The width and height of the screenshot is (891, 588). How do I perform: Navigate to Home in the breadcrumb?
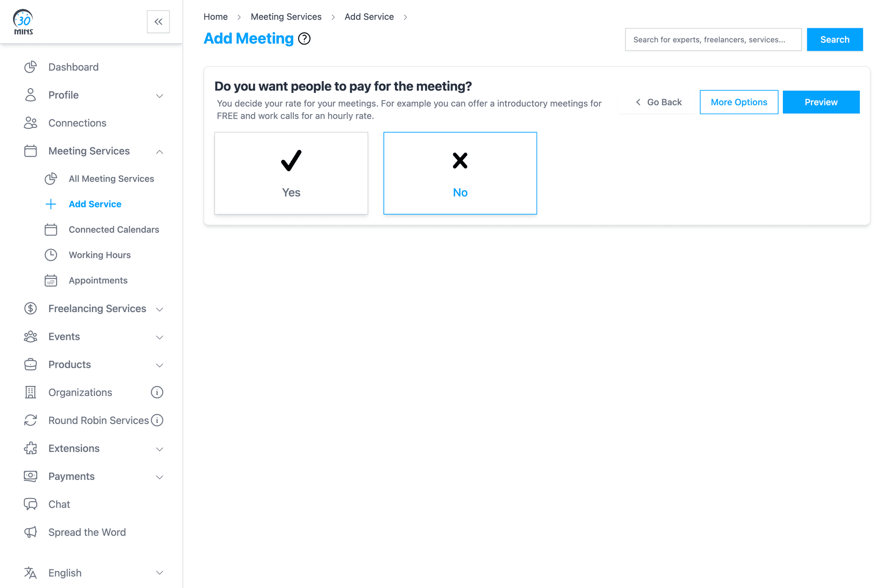coord(215,16)
